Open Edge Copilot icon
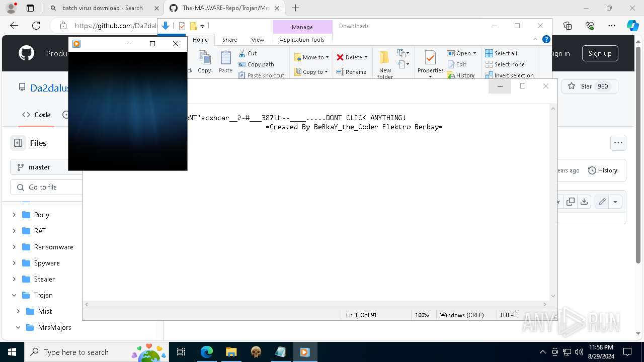 tap(633, 26)
